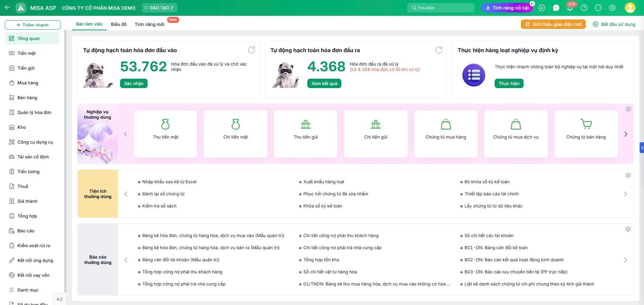The width and height of the screenshot is (644, 305).
Task: Open the Kiểm tra sổ sách utility
Action: point(159,206)
